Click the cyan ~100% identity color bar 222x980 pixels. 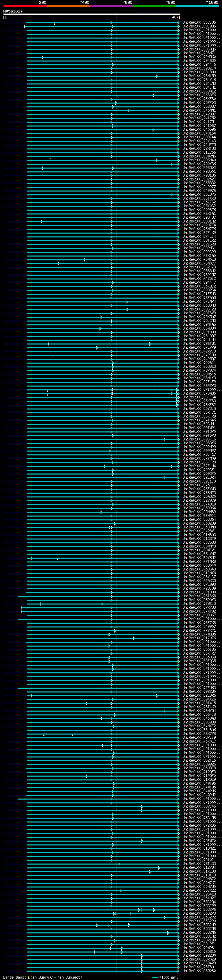[x=197, y=6]
